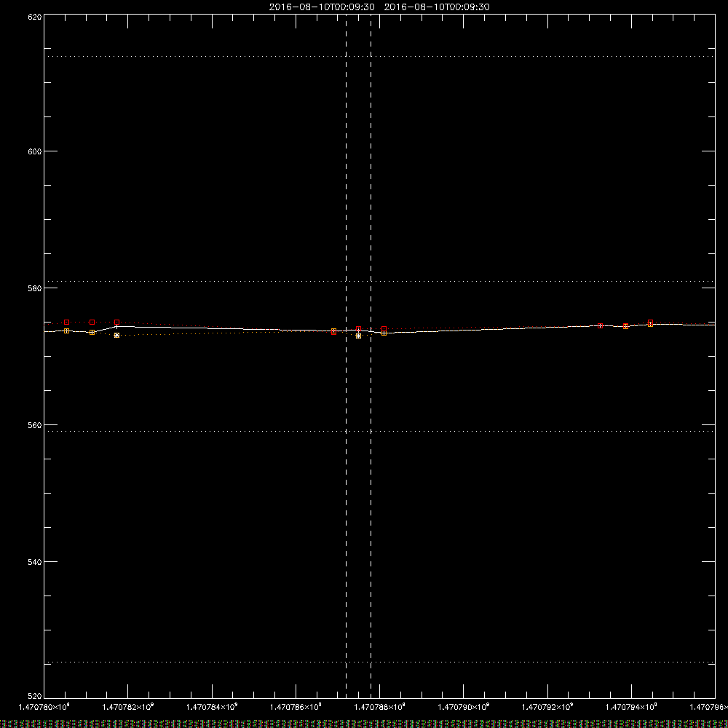Click the second timestamp in the plot title
Viewport: 728px width, 728px height.
(437, 7)
